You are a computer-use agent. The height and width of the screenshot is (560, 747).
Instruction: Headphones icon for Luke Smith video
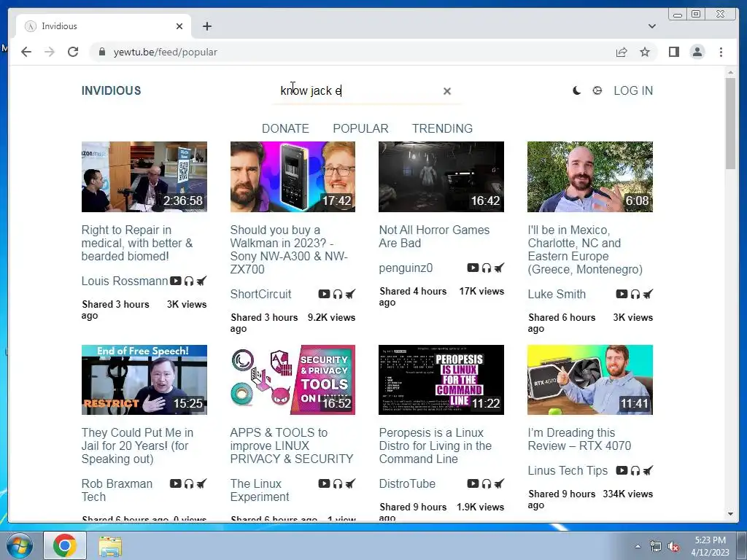click(x=635, y=295)
